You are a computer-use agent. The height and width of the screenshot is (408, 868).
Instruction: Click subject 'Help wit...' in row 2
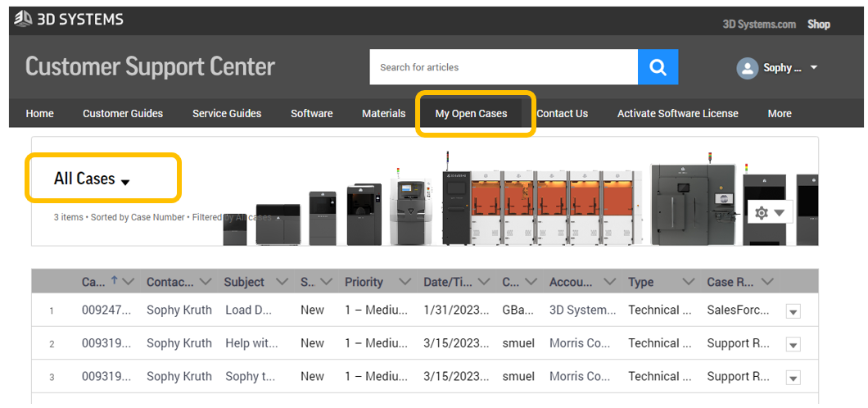click(251, 343)
